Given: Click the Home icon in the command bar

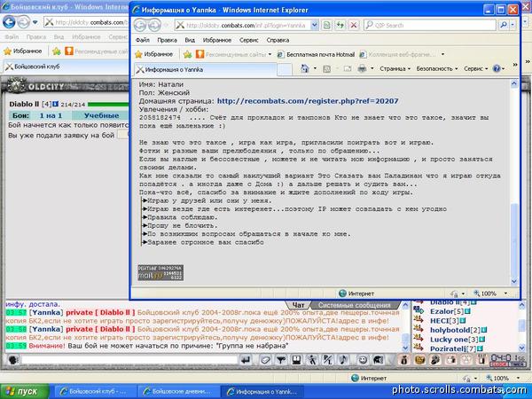Looking at the screenshot, I should click(305, 69).
